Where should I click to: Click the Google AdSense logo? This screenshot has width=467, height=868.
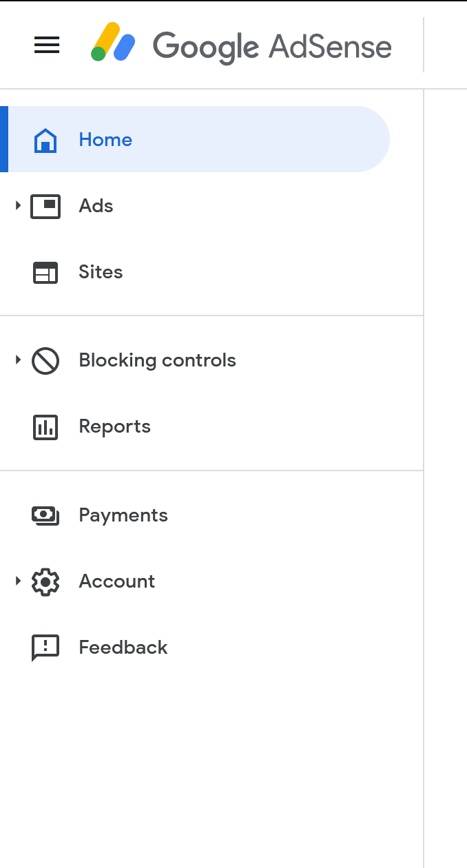(113, 43)
